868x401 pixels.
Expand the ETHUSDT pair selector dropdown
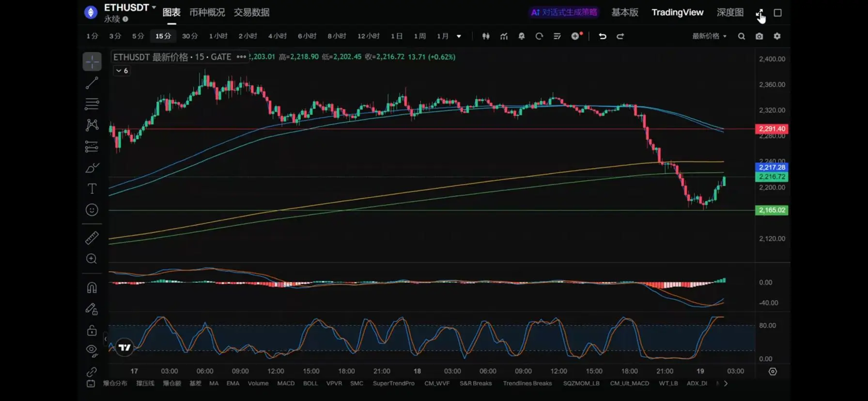(154, 7)
